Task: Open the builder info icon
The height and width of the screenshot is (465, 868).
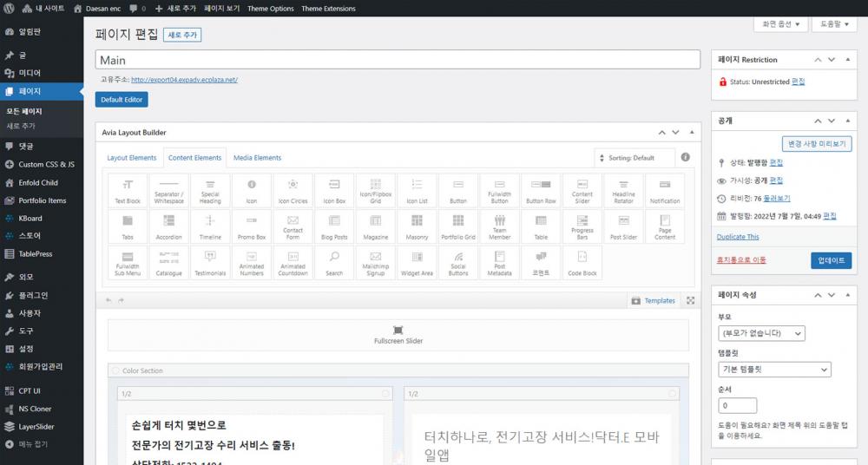Action: point(686,157)
